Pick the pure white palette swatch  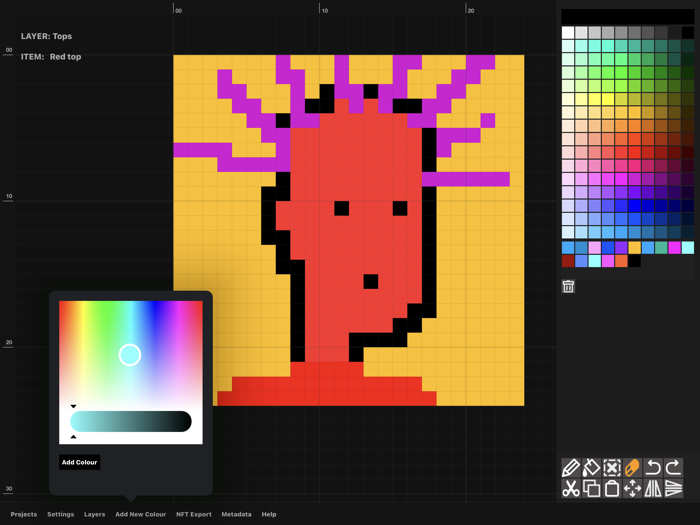[x=568, y=33]
